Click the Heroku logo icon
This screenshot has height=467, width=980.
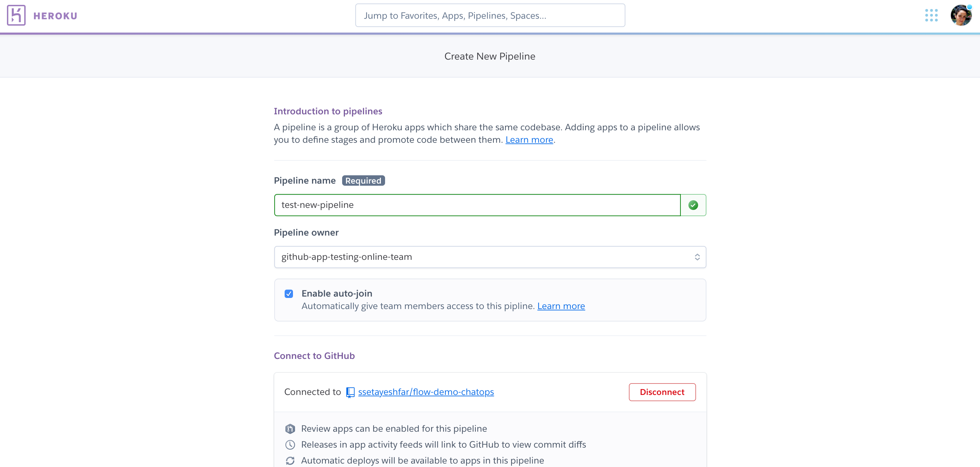[x=16, y=15]
